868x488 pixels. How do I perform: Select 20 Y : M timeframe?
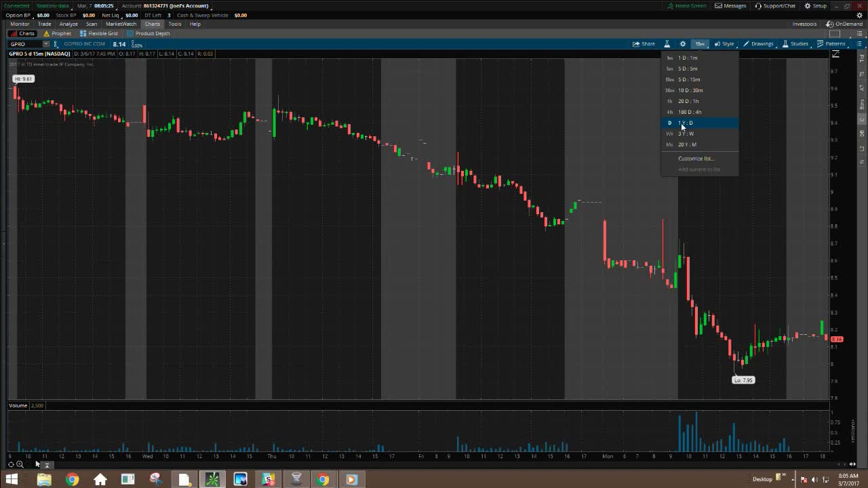699,144
